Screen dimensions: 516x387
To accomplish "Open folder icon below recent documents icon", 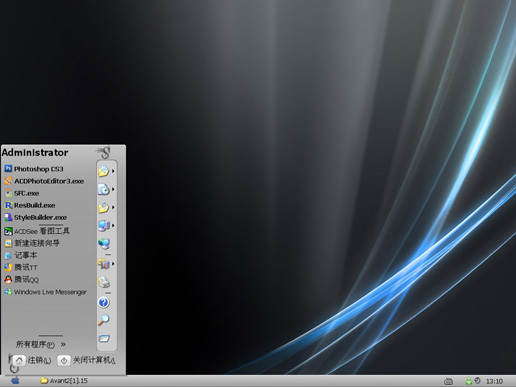I will pos(104,207).
